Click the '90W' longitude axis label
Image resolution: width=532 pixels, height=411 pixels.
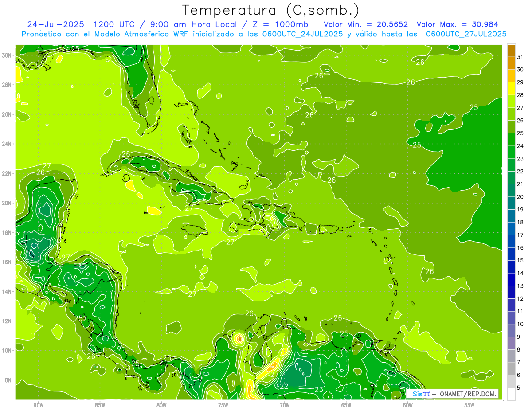coord(38,405)
